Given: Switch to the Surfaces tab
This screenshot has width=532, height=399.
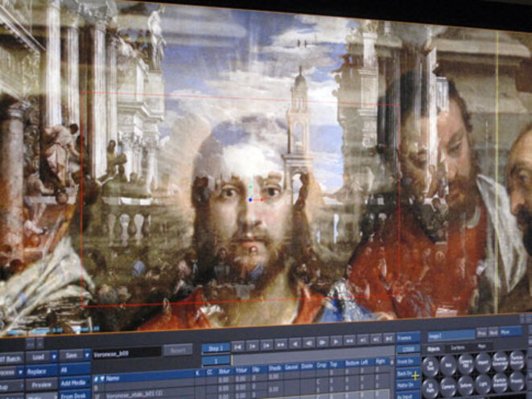Looking at the screenshot, I should click(x=458, y=348).
